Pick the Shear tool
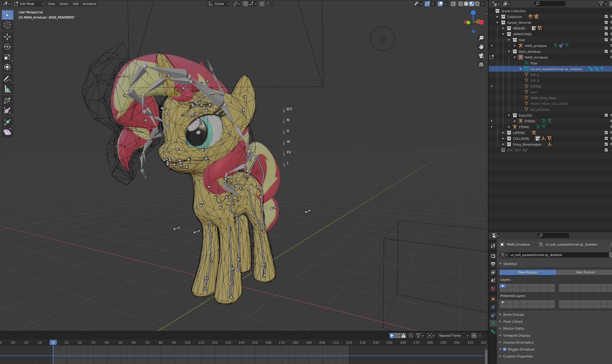The height and width of the screenshot is (364, 612). click(7, 132)
